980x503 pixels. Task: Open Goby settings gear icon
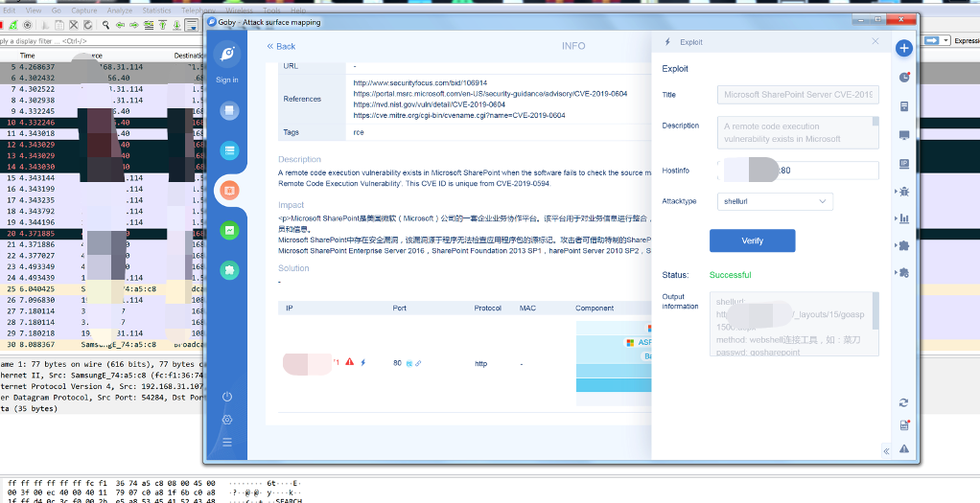227,420
